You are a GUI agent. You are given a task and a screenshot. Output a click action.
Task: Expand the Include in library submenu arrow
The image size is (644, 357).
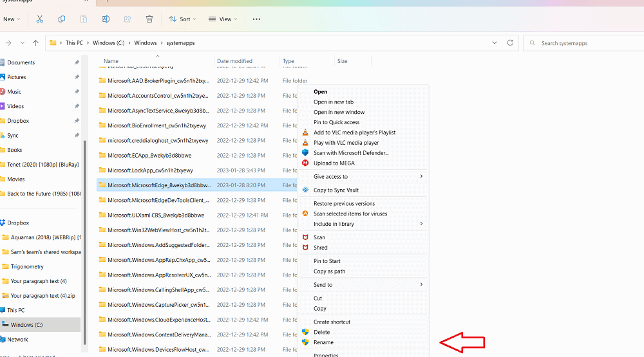pyautogui.click(x=421, y=224)
